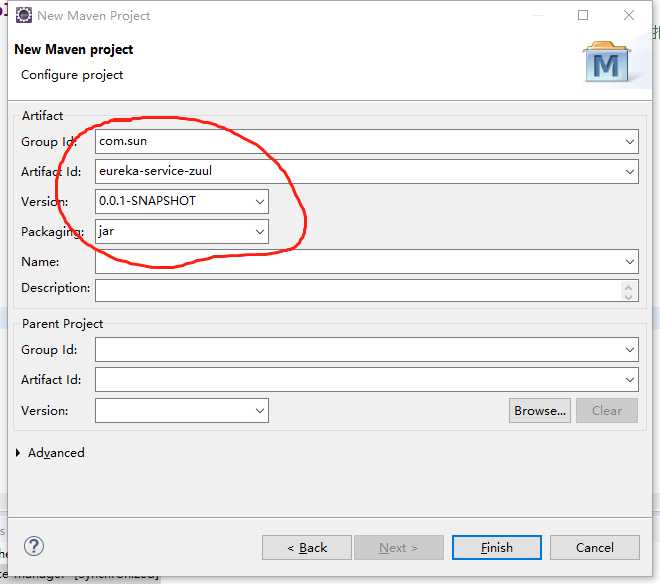Open Parent Project Version dropdown

260,411
